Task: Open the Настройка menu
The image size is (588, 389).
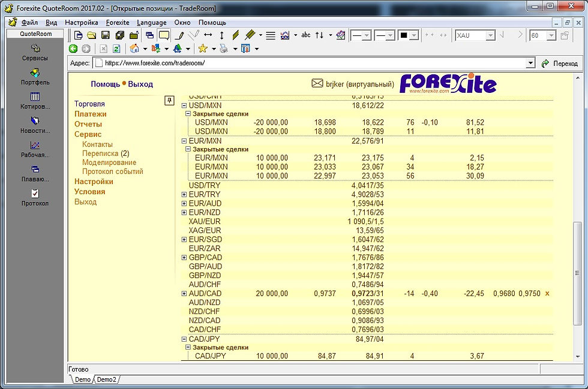Action: (x=82, y=23)
